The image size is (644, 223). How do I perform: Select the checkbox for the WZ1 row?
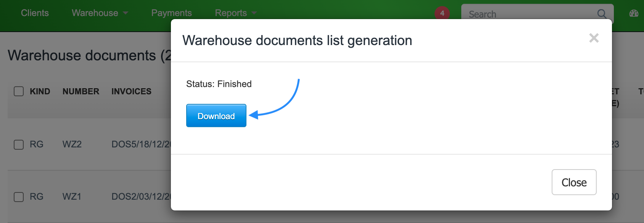pos(19,197)
